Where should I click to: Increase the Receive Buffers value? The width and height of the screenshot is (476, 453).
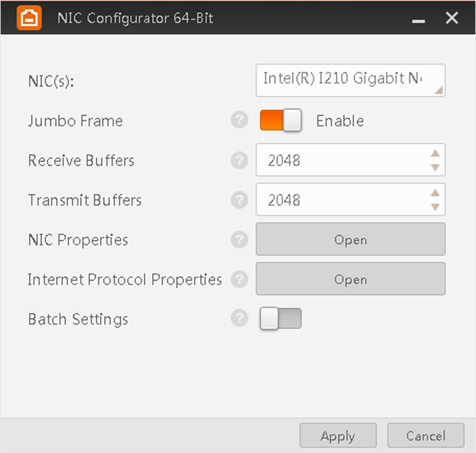click(435, 153)
